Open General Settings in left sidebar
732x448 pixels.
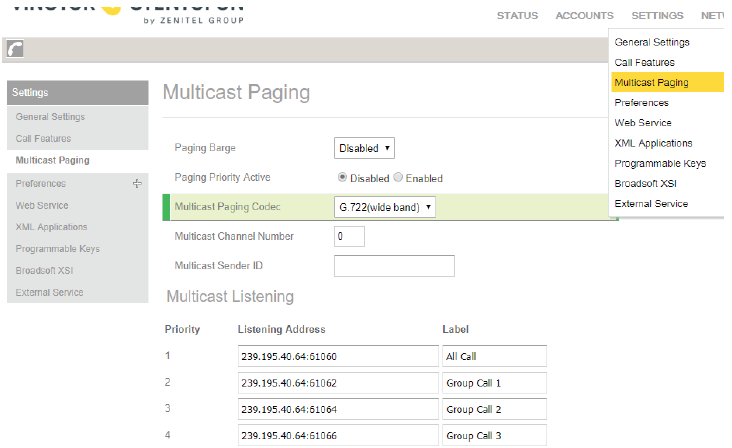point(50,117)
